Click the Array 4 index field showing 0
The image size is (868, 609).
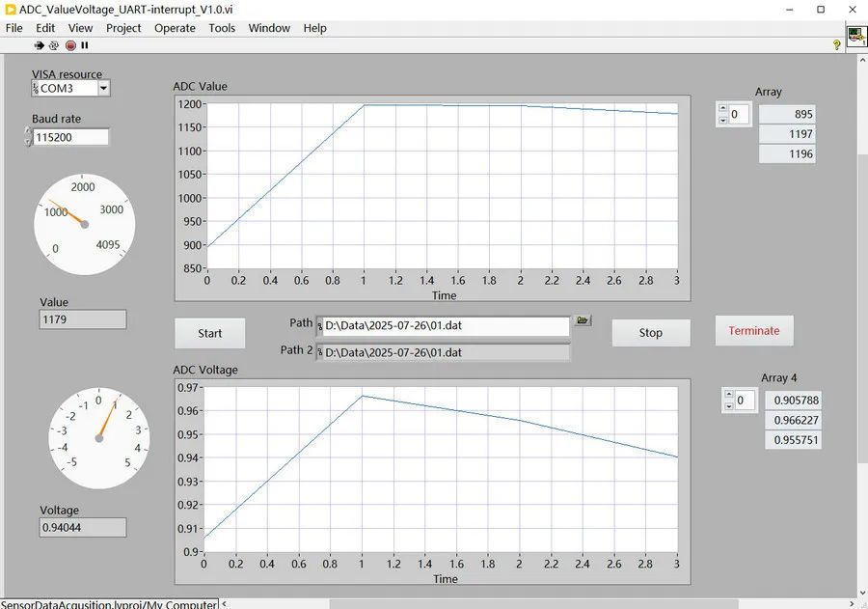pos(746,401)
